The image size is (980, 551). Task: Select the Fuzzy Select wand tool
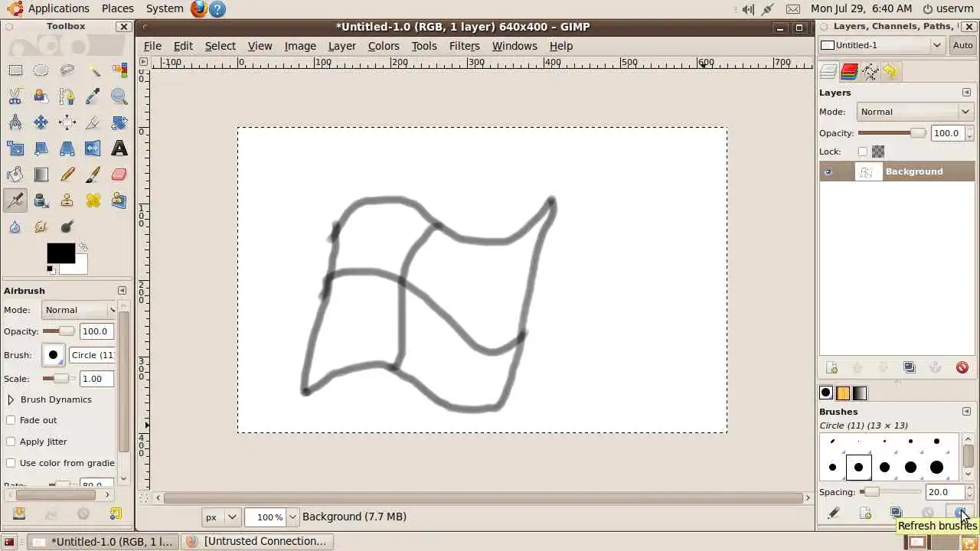tap(93, 70)
